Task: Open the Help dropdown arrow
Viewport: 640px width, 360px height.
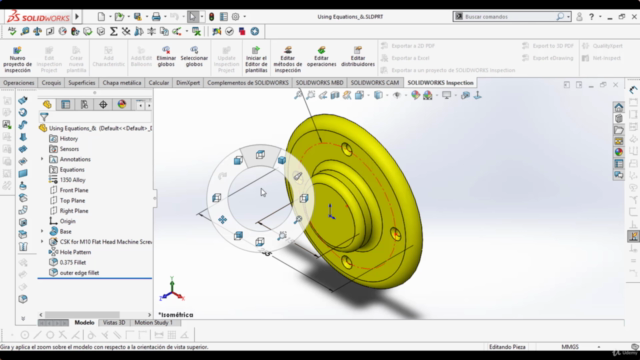Action: (600, 17)
